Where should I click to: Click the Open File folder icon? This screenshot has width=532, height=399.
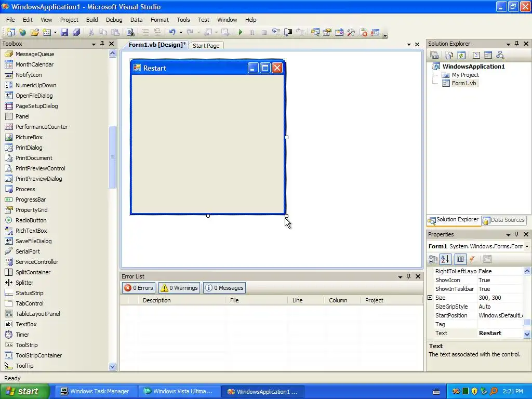click(x=35, y=32)
